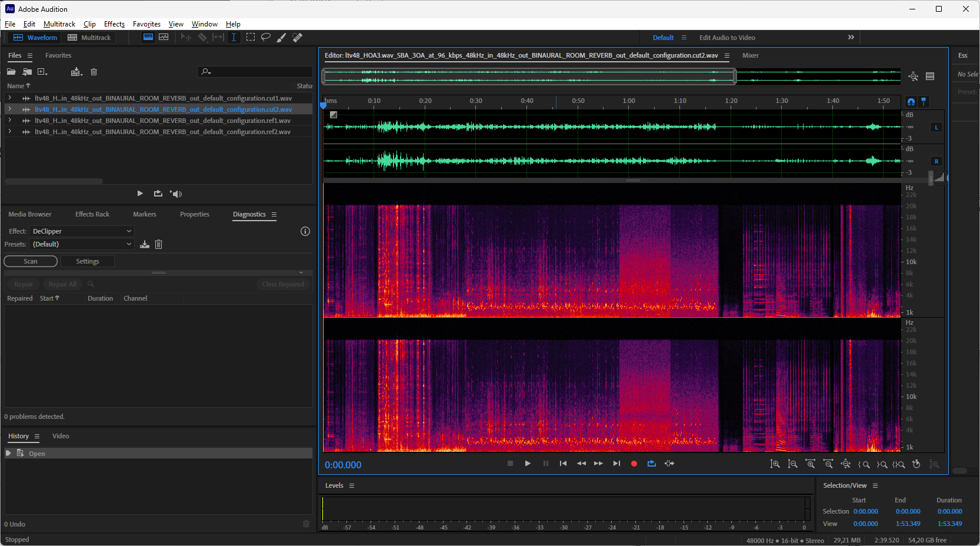Click the Open File folder icon

pyautogui.click(x=11, y=72)
